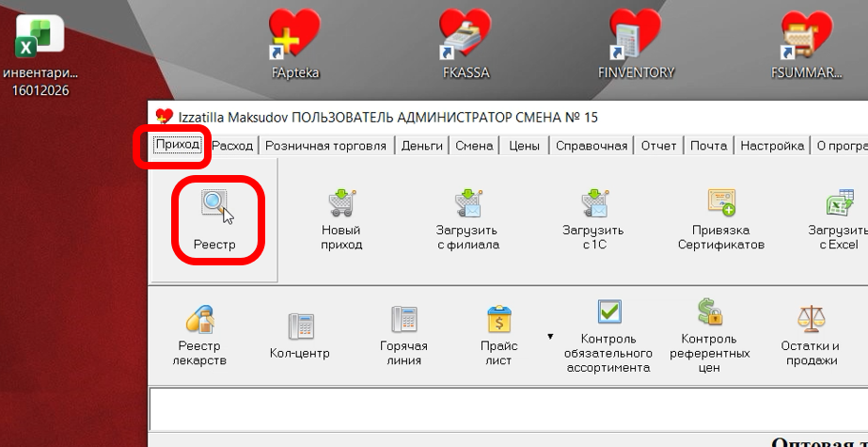Screen dimensions: 868x447
Task: Select the FSUMMARY desktop shortcut
Action: pos(807,44)
